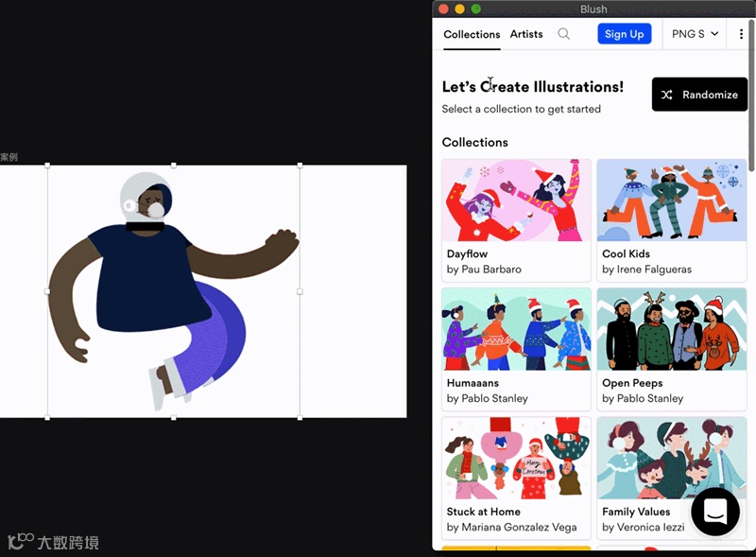Click 'by Pau Barbaro' artist text
The width and height of the screenshot is (756, 557).
point(484,270)
